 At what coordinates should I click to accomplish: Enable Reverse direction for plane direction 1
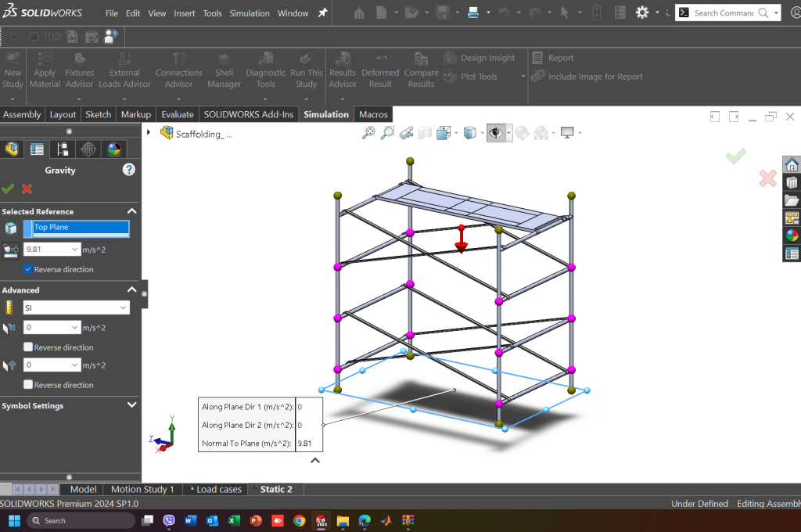[29, 347]
